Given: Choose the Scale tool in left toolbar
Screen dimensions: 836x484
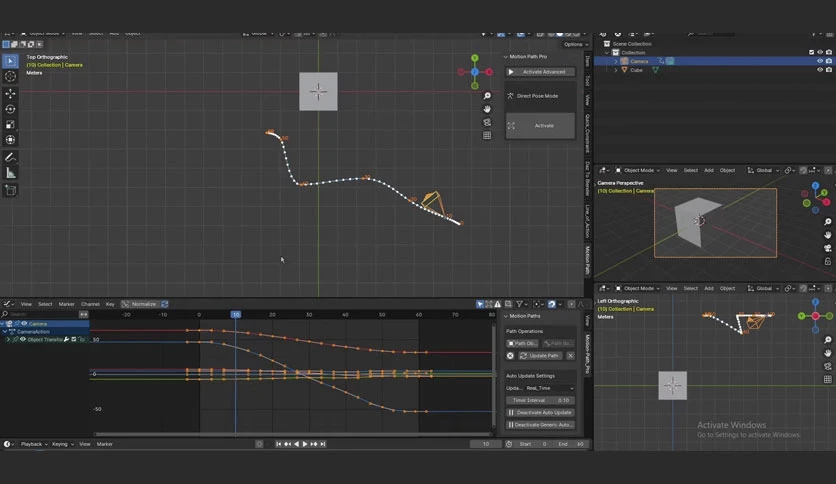Looking at the screenshot, I should pos(10,124).
